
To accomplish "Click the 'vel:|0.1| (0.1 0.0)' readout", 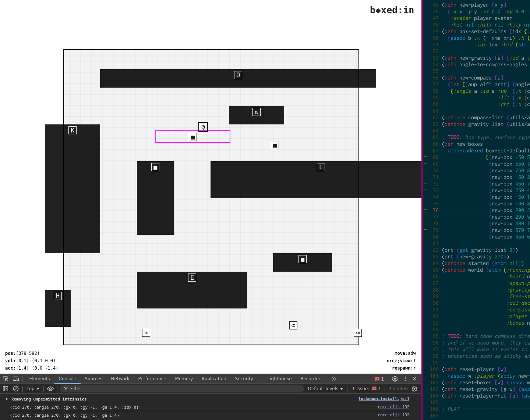I will pyautogui.click(x=30, y=361).
